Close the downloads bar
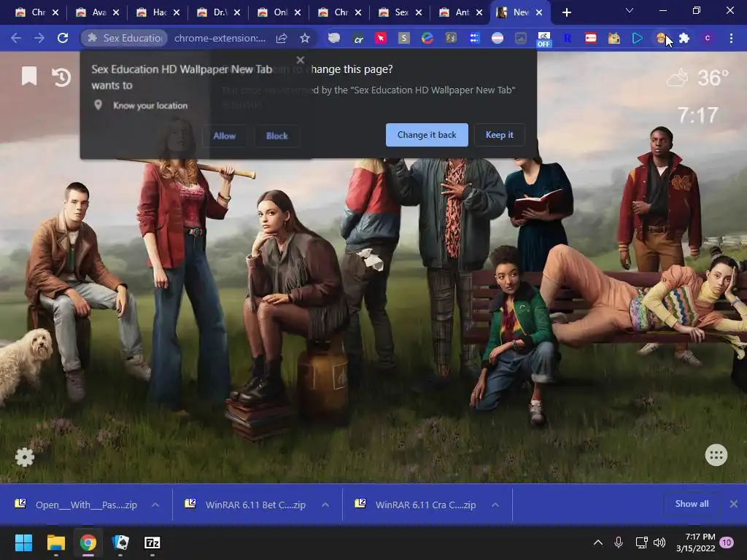Screen dimensions: 747x560 734,504
